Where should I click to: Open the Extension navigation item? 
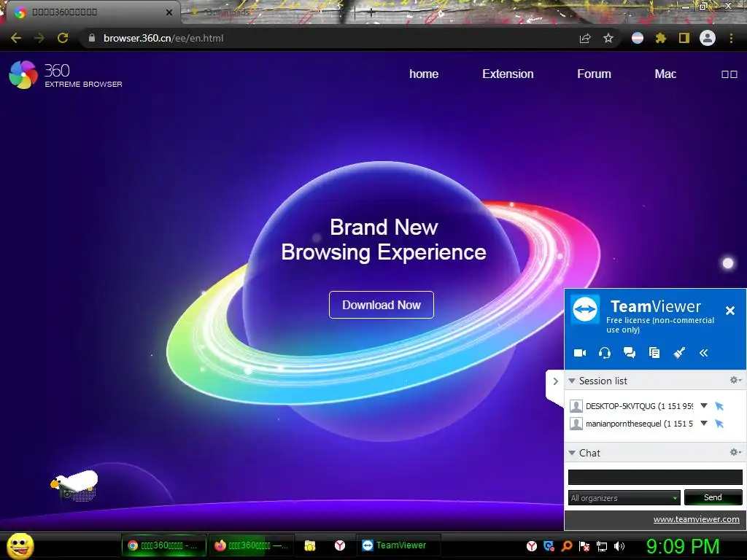(x=508, y=74)
